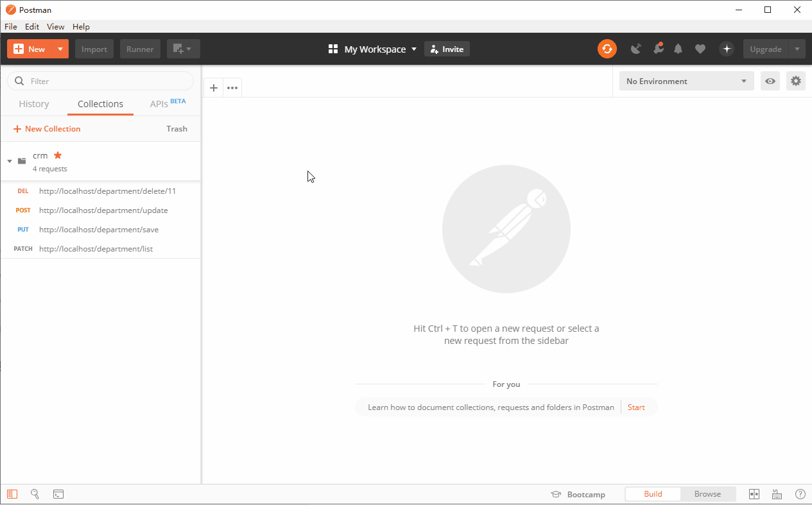Viewport: 812px width, 505px height.
Task: Open the PUT department/save request
Action: pos(100,230)
